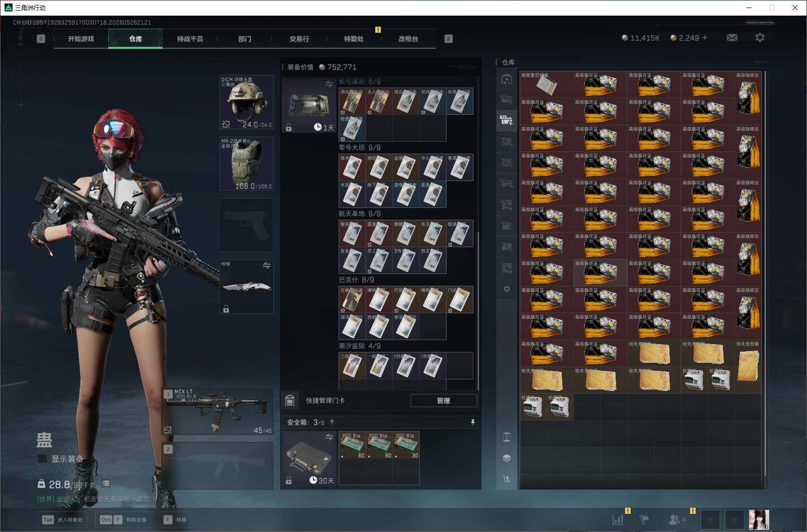Click the knife melee weapon slot
Image resolution: width=807 pixels, height=532 pixels.
pos(246,287)
